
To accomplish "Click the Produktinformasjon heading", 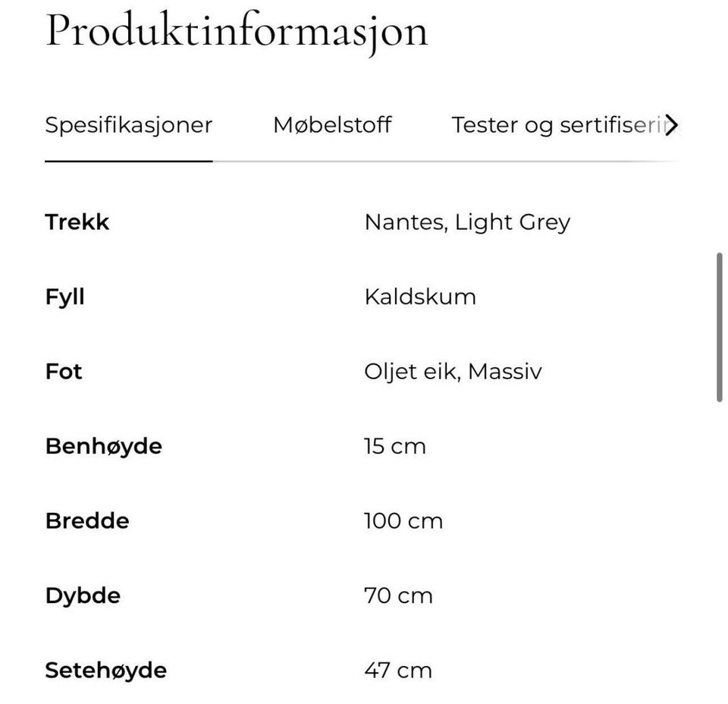I will point(237,30).
